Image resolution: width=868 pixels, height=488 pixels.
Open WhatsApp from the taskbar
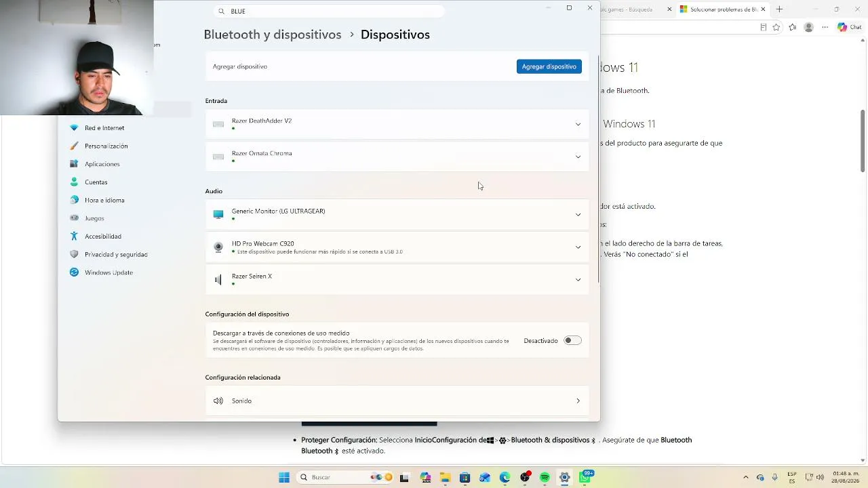point(585,477)
